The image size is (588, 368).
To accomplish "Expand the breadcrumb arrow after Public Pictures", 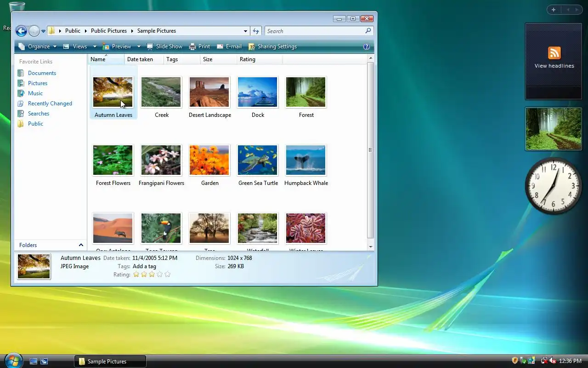I will coord(132,31).
